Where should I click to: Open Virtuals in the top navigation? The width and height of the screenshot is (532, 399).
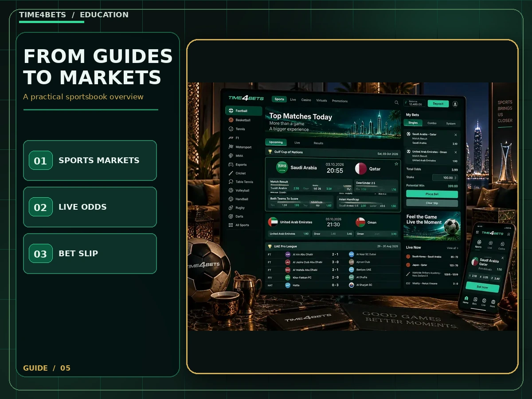point(321,101)
